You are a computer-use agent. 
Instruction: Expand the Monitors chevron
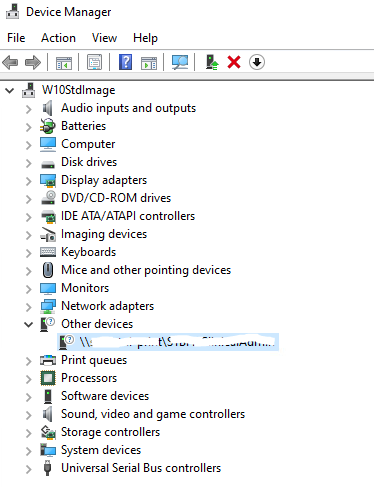[29, 289]
